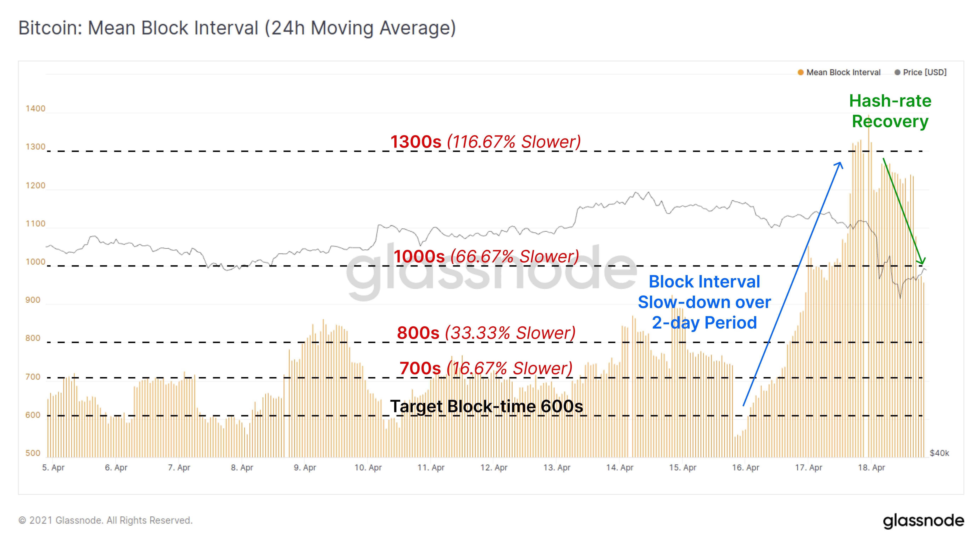Click the "700s (16.67% Slower)" label
The image size is (980, 540).
click(486, 368)
